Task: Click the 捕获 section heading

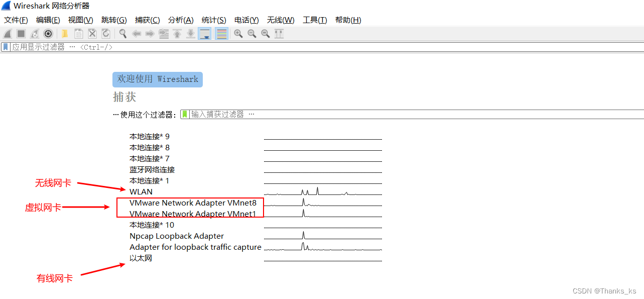Action: (124, 97)
